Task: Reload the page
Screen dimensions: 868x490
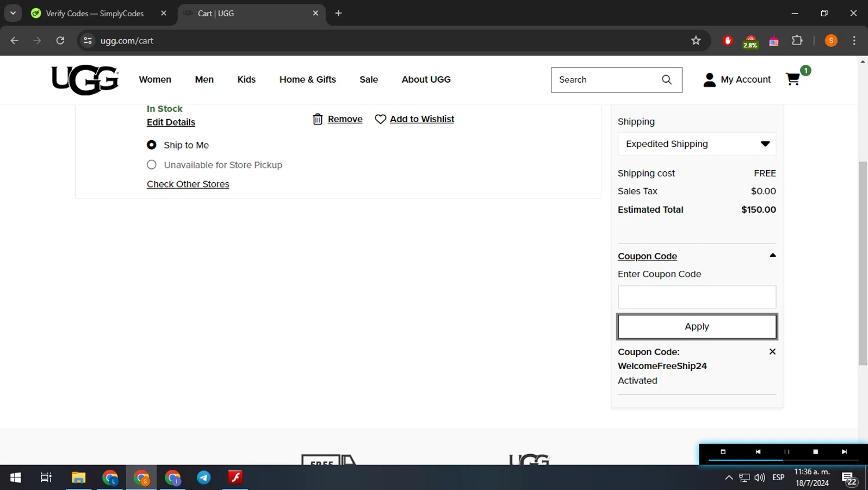Action: (60, 40)
